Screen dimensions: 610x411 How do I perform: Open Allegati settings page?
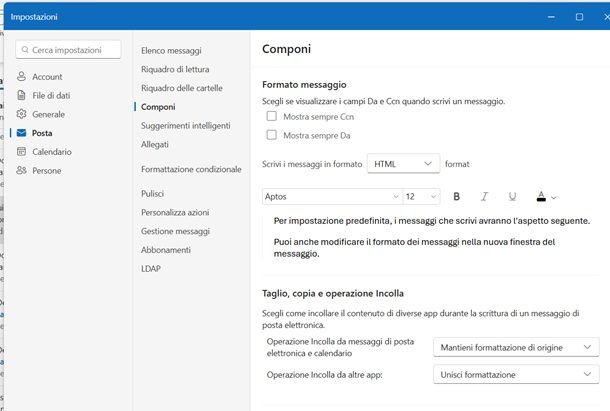point(155,144)
